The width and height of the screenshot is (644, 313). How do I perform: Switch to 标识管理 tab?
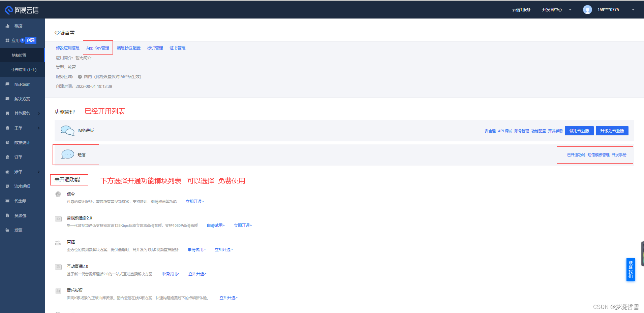(x=155, y=48)
